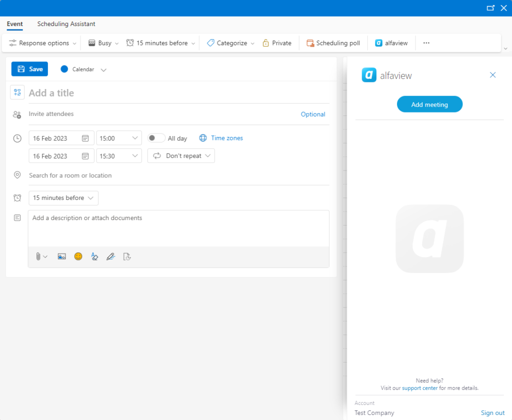Click the alfaview add-in logo in the panel
This screenshot has width=512, height=420.
[x=369, y=75]
